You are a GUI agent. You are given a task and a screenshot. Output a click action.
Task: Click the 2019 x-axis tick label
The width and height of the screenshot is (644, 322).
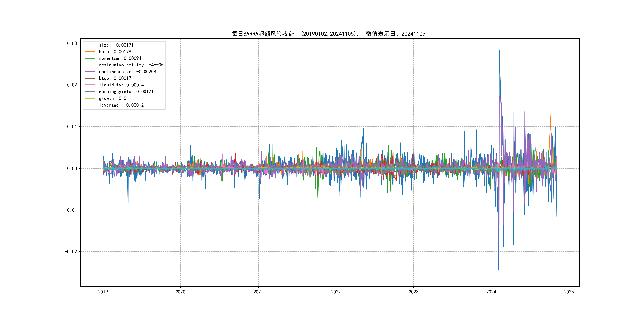pos(103,292)
